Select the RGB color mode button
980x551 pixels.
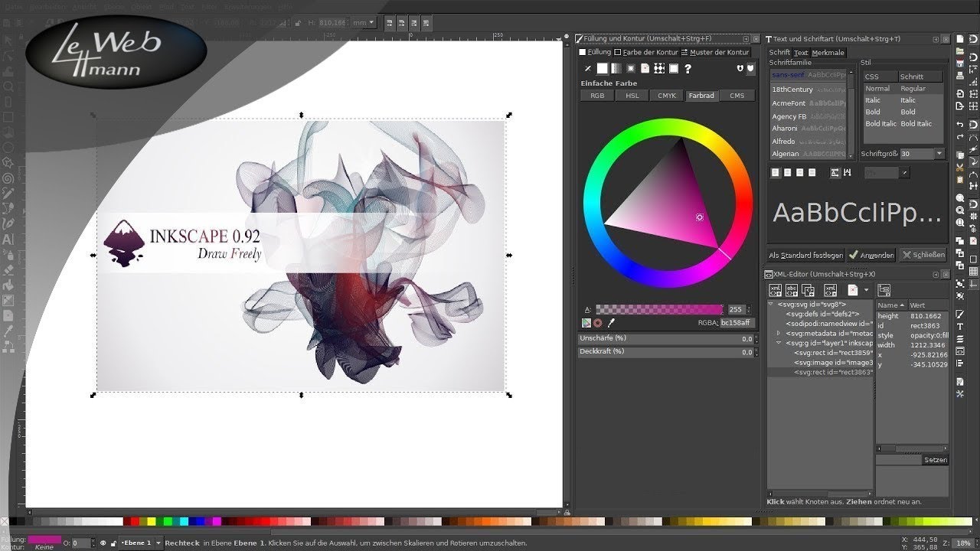[x=597, y=96]
